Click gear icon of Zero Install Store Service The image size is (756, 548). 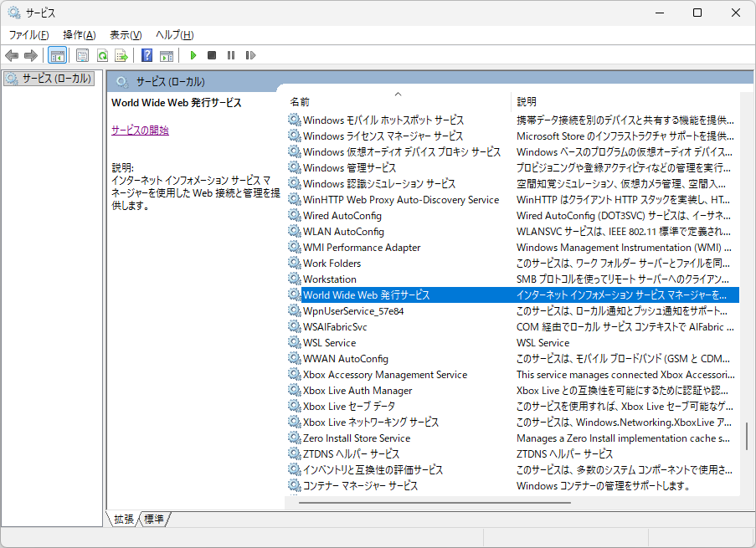tap(294, 438)
